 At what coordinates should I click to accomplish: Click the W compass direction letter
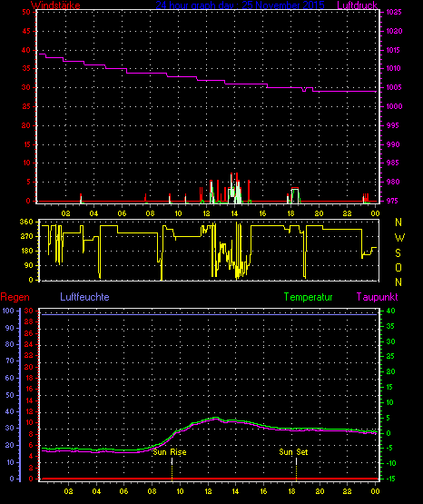tap(399, 238)
